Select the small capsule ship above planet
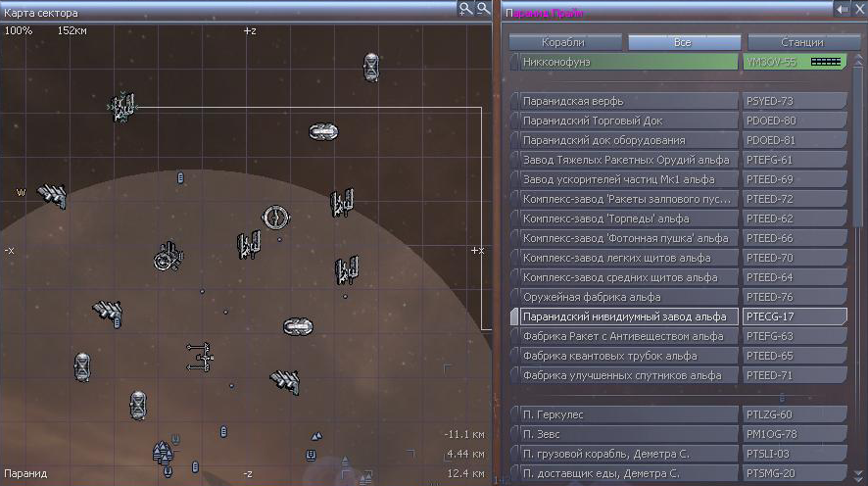This screenshot has height=486, width=868. click(x=180, y=177)
